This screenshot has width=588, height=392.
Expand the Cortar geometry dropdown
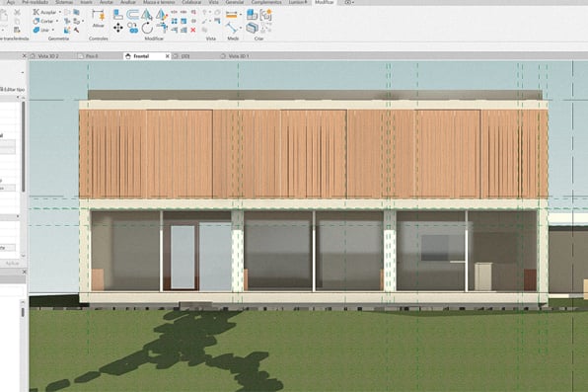tap(57, 21)
